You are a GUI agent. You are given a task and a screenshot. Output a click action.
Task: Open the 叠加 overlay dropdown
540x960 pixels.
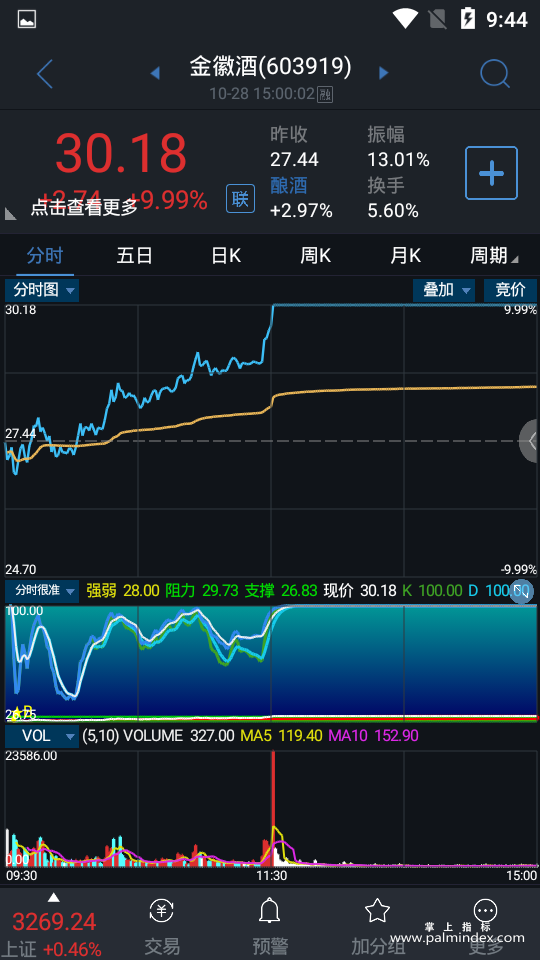444,290
